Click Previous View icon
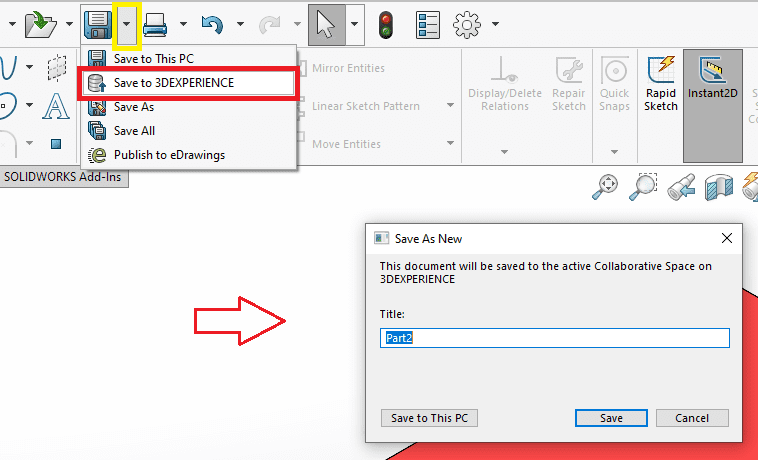The image size is (758, 460). tap(681, 187)
